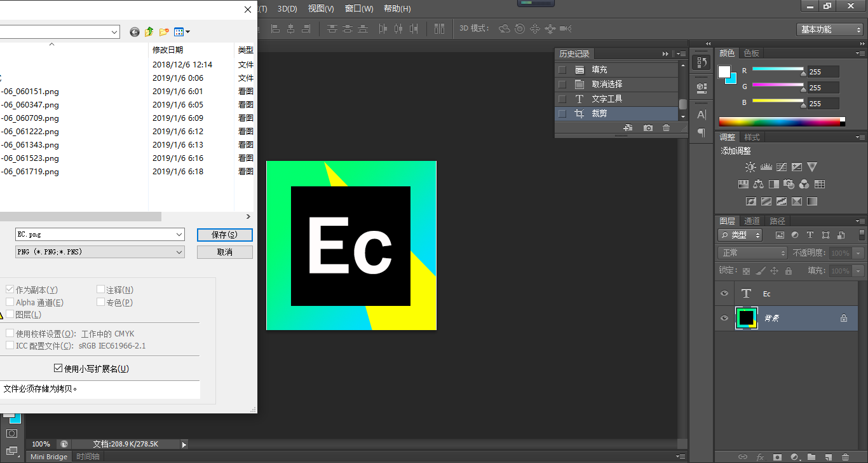Click the 取消 button in save dialog
Viewport: 868px width, 463px height.
click(x=224, y=252)
